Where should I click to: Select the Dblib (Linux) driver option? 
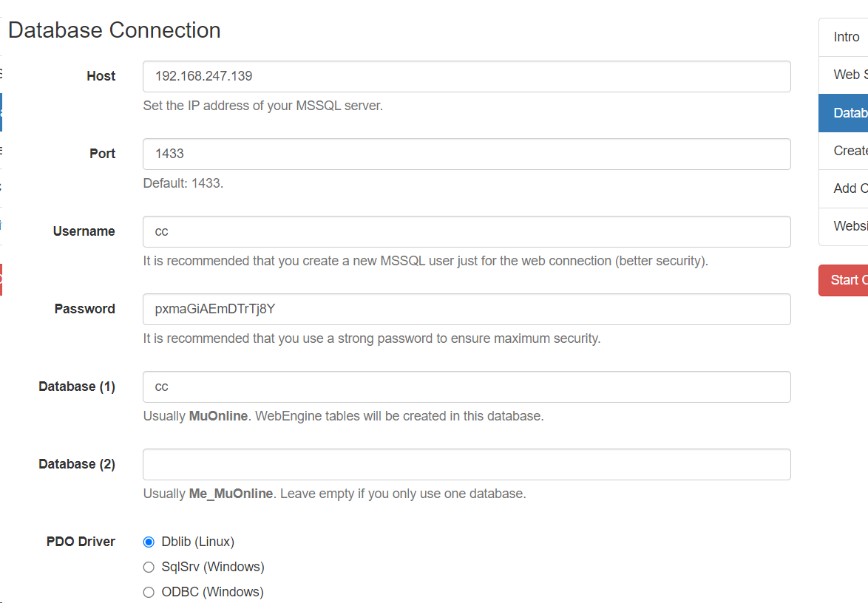coord(149,542)
